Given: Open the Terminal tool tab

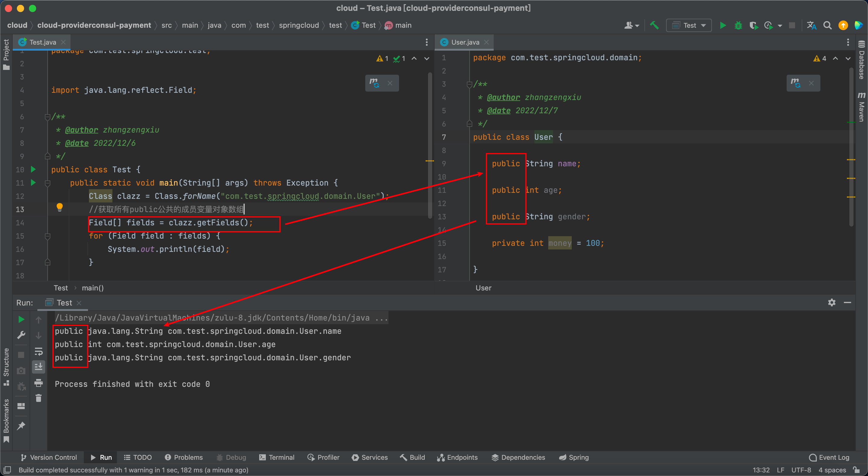Looking at the screenshot, I should [x=277, y=457].
